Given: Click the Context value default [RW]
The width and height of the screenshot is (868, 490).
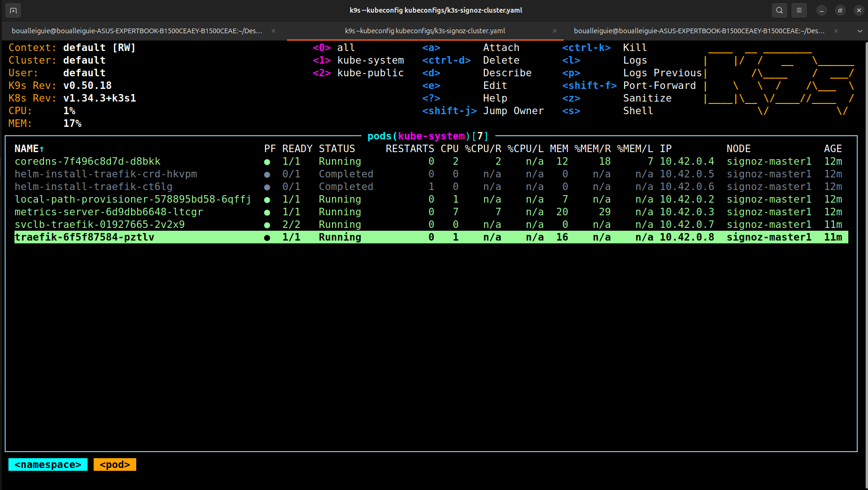Looking at the screenshot, I should click(99, 48).
